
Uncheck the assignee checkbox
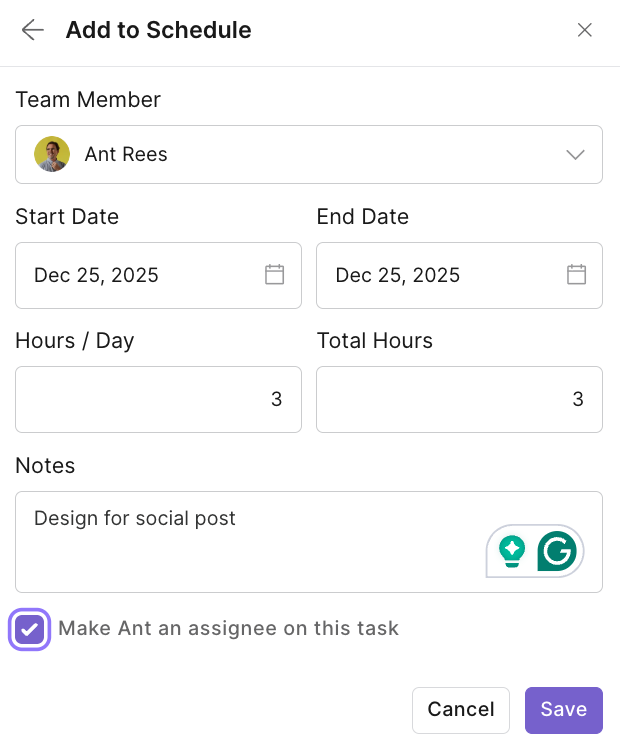click(30, 629)
